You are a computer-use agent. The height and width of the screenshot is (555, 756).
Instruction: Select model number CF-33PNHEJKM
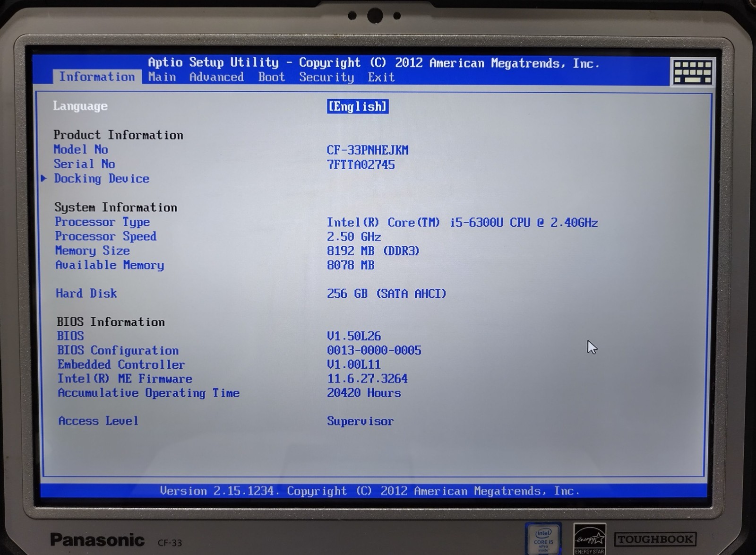coord(368,150)
